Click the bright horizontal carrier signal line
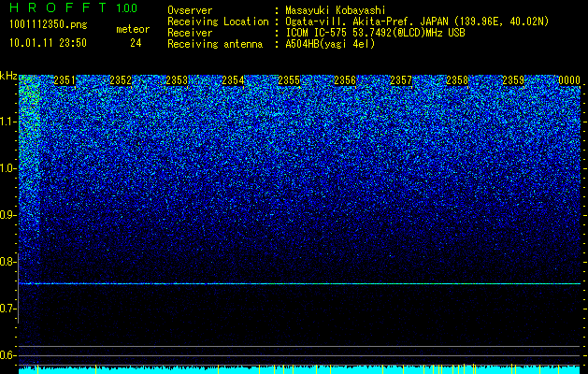Viewport: 588px width, 374px height. [300, 284]
